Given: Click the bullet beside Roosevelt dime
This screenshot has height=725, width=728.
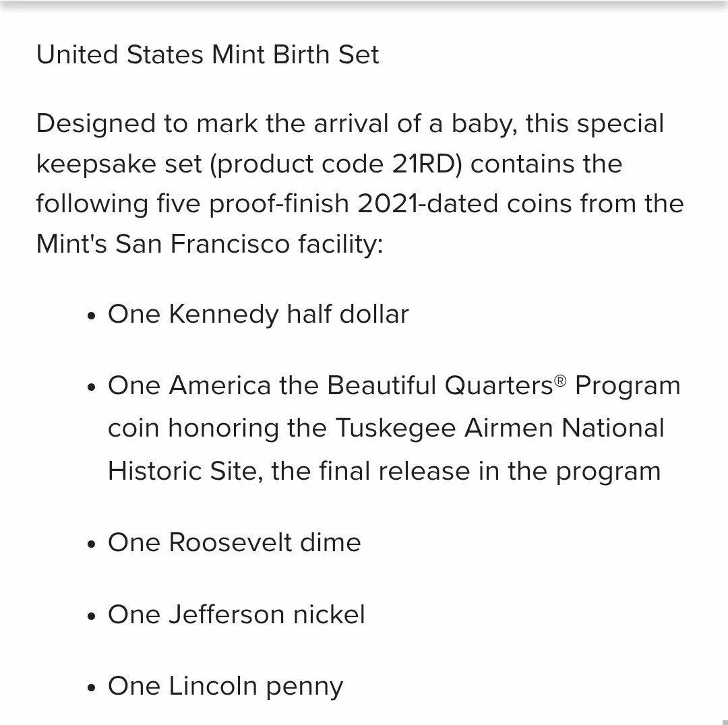Looking at the screenshot, I should [x=91, y=544].
